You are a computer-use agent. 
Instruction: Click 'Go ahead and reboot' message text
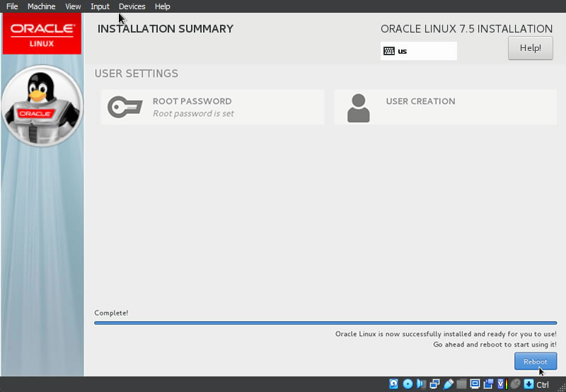tap(495, 345)
